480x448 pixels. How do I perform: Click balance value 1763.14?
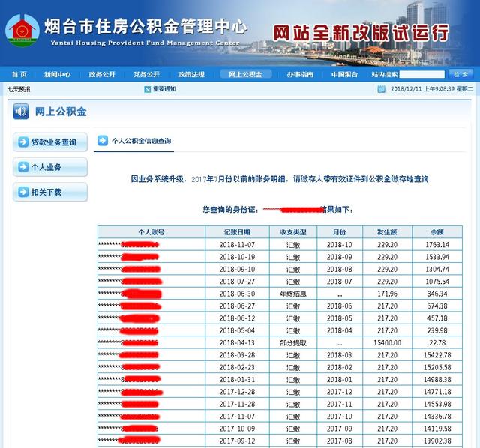point(437,245)
